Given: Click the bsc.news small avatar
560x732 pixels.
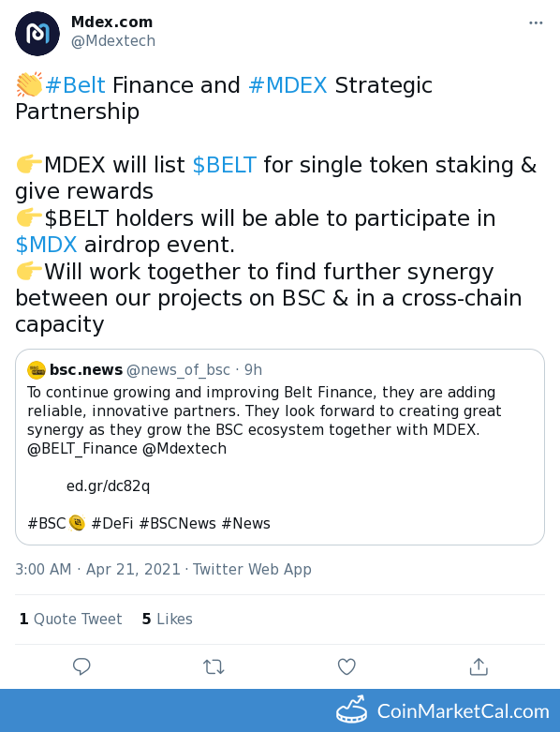Looking at the screenshot, I should [x=37, y=370].
